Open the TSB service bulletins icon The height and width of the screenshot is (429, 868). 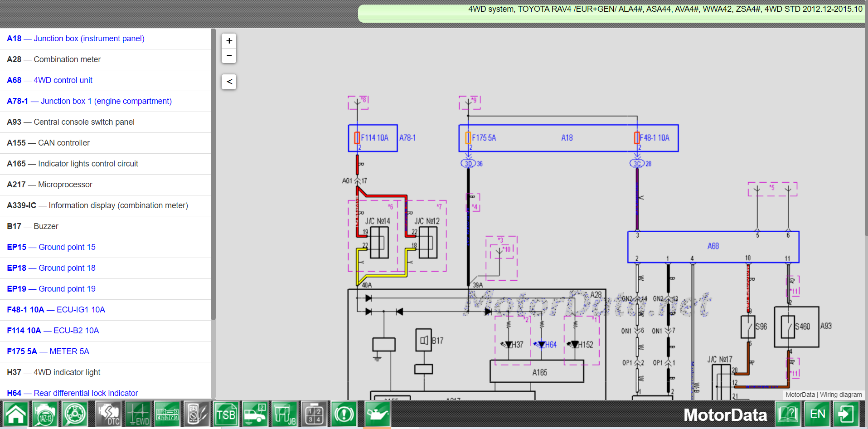(x=226, y=414)
